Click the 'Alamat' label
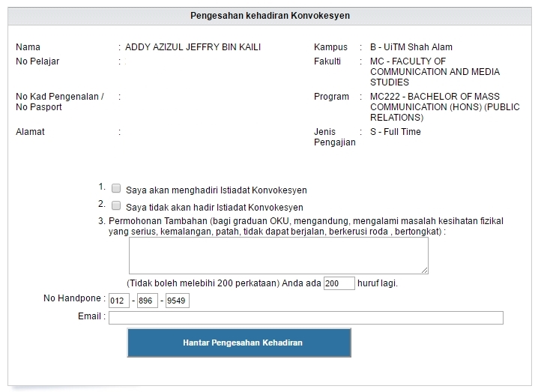 30,132
